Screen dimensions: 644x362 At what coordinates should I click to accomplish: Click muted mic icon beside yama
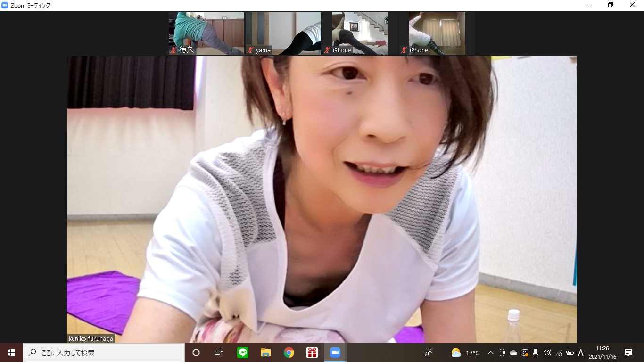251,50
